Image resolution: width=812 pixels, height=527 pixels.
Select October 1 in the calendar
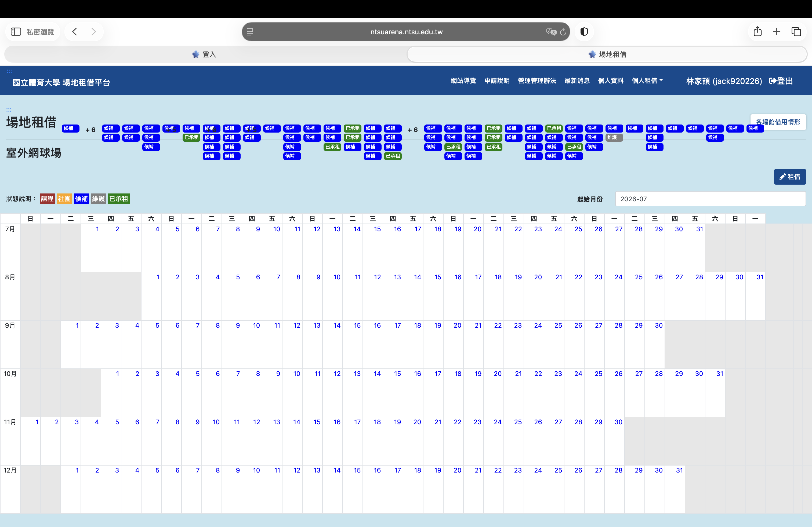pos(117,374)
